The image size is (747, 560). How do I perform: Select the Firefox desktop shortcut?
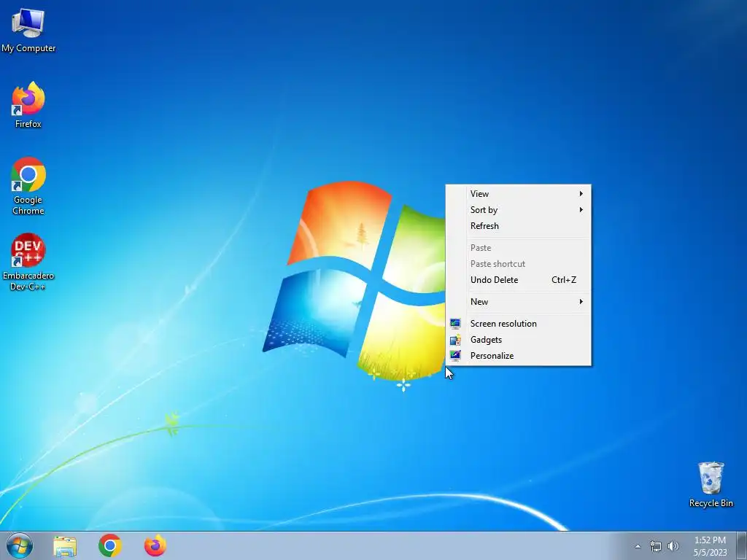point(28,105)
